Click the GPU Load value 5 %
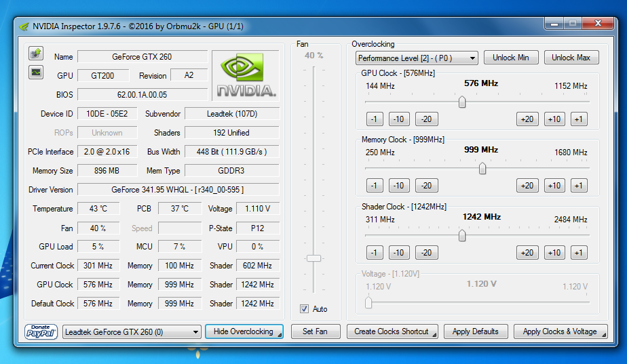Screen dimensions: 627x364 (98, 247)
